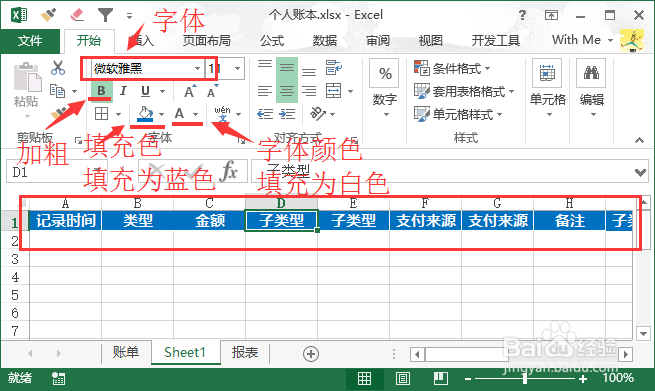655x391 pixels.
Task: Decrease font size with small A icon
Action: [212, 91]
